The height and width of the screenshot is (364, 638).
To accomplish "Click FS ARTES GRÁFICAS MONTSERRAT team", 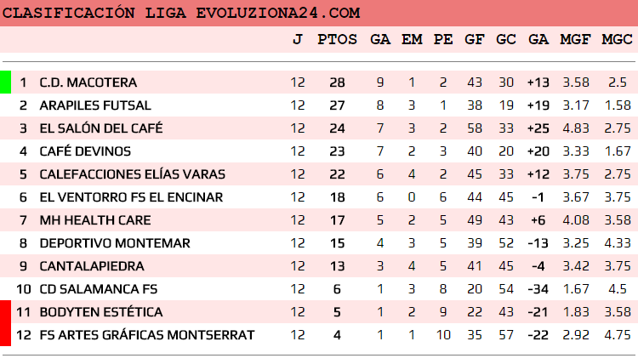I will click(147, 335).
